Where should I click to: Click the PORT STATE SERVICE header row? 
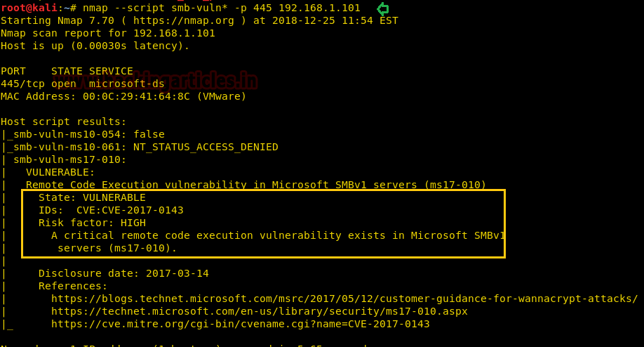click(67, 71)
